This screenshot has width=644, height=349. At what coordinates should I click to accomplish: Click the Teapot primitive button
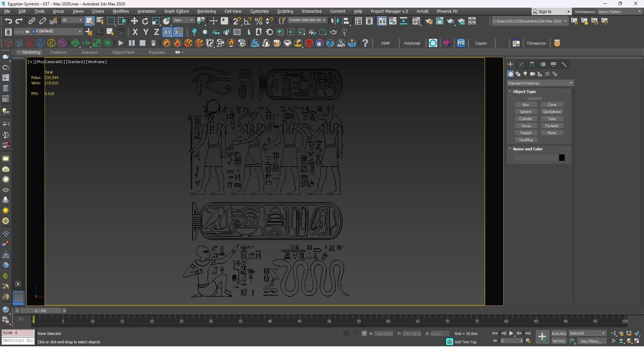pos(526,133)
